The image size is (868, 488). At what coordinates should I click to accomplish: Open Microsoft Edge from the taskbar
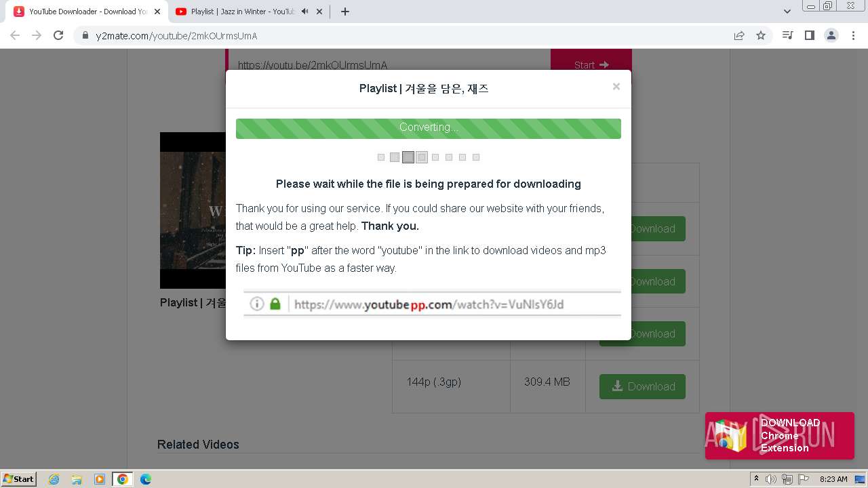(145, 479)
